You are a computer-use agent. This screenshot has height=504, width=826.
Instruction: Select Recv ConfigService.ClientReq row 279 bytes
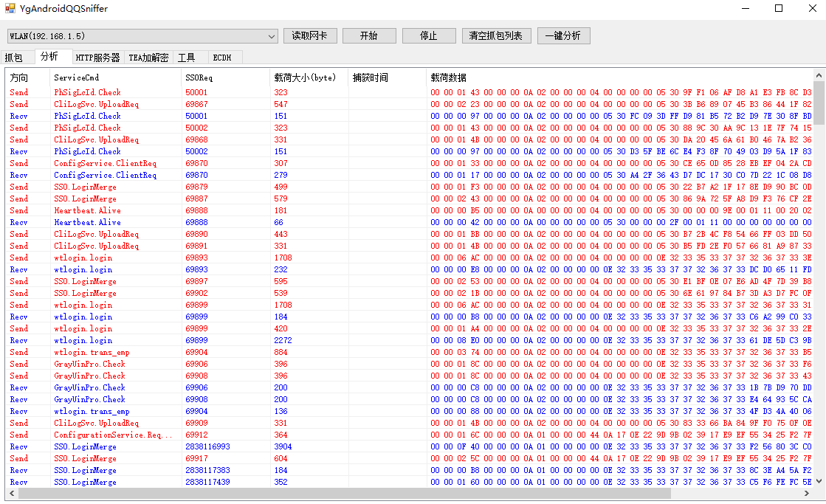410,175
